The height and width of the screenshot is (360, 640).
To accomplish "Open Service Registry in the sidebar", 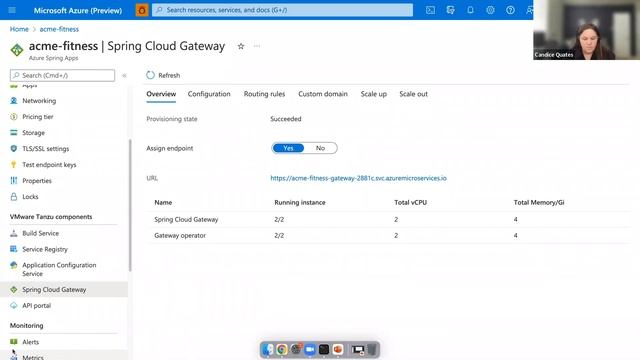I will click(45, 249).
